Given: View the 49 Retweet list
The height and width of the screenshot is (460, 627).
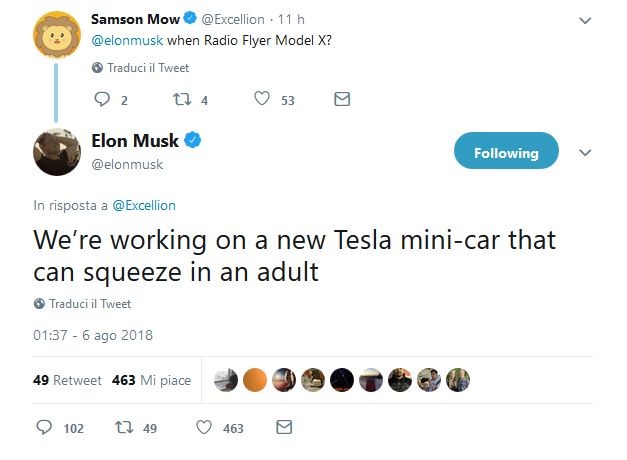Looking at the screenshot, I should pos(64,380).
